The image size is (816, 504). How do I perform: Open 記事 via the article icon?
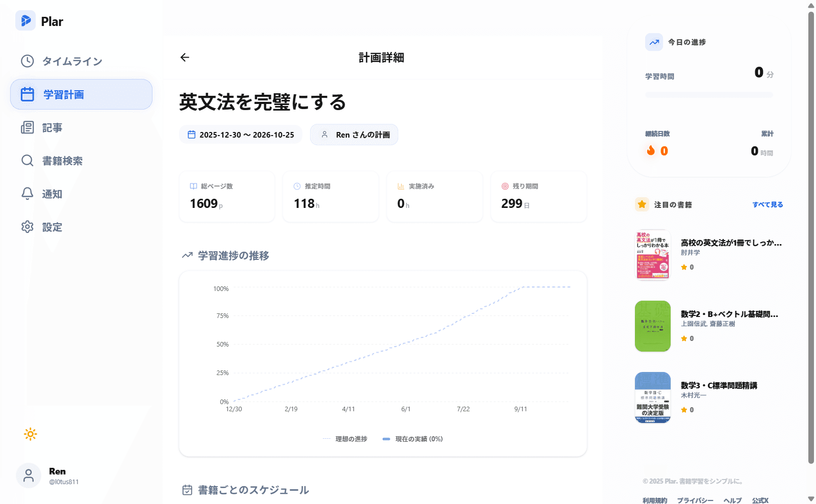point(28,127)
